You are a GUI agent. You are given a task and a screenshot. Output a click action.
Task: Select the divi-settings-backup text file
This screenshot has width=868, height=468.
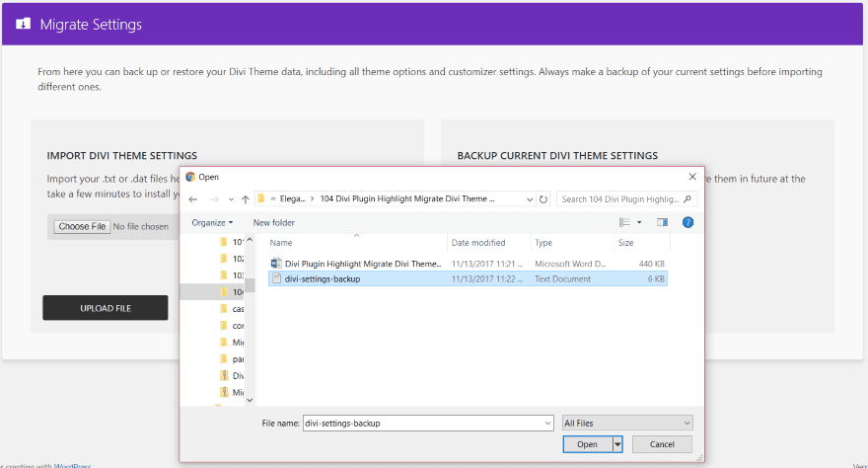322,278
